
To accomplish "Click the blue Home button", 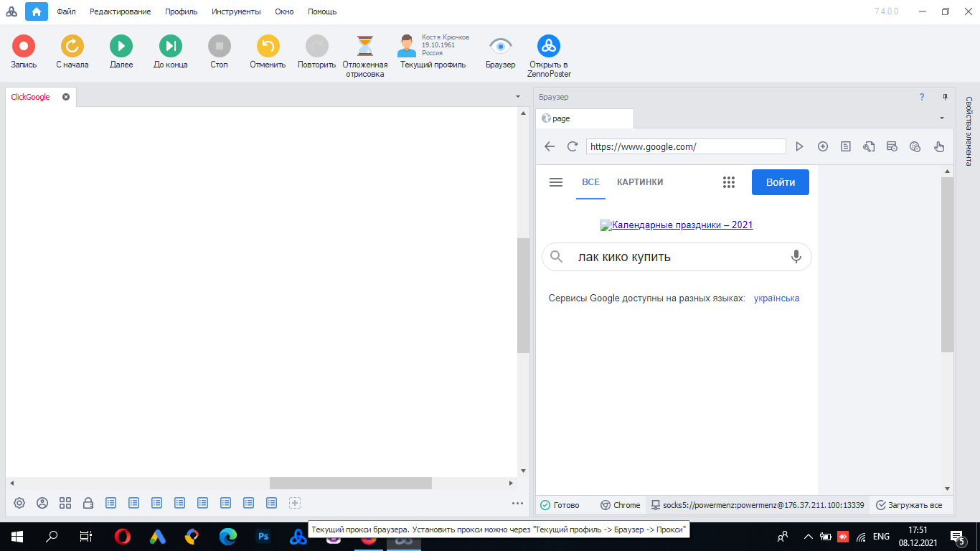I will pos(37,11).
